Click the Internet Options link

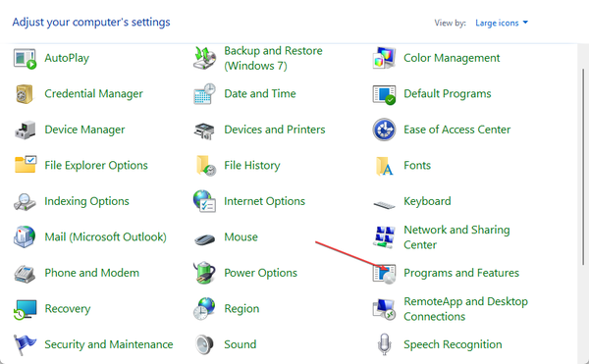click(x=264, y=201)
